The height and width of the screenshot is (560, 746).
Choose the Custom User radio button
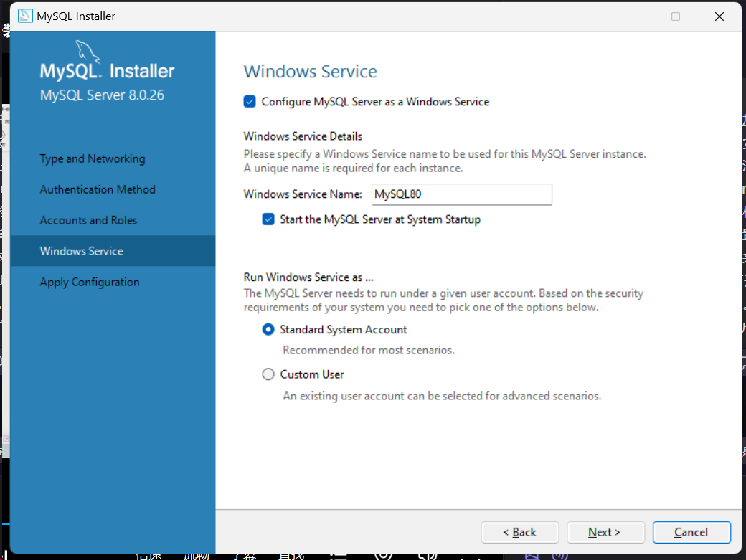268,374
